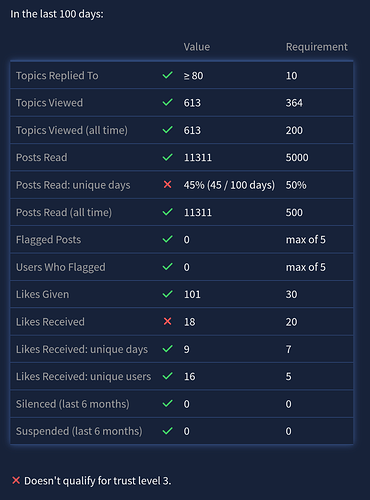Click the Doesn't qualify for trust level 3 text
Image resolution: width=370 pixels, height=500 pixels.
point(98,481)
